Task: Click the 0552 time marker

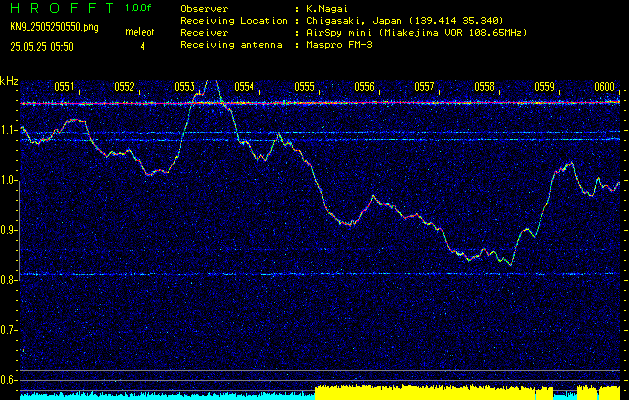Action: [124, 87]
